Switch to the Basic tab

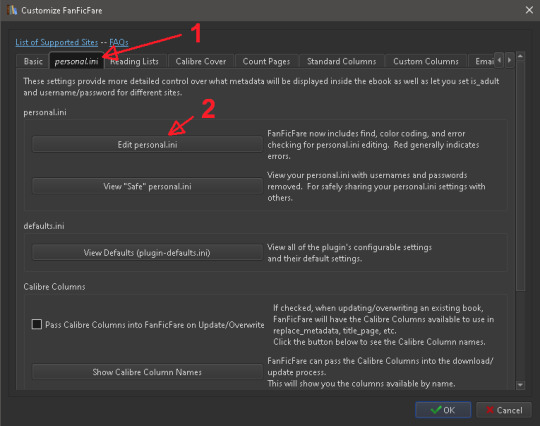(33, 61)
